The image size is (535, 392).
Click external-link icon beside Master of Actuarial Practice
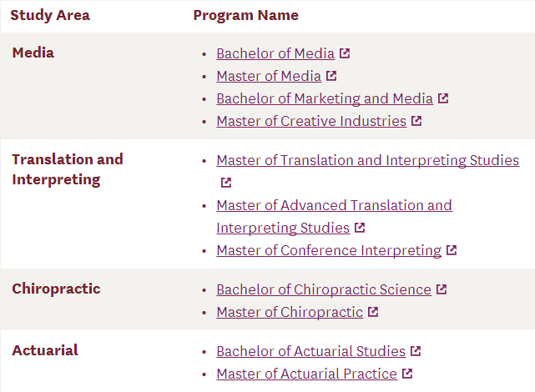[407, 374]
